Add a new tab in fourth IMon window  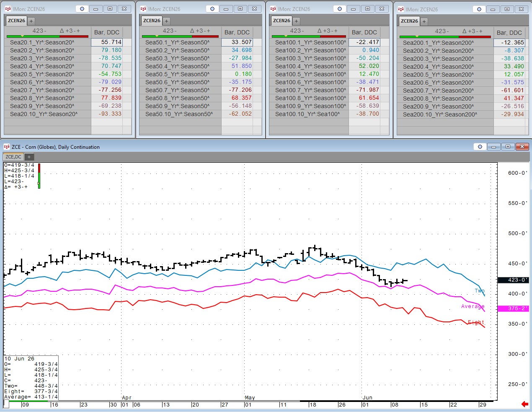424,21
